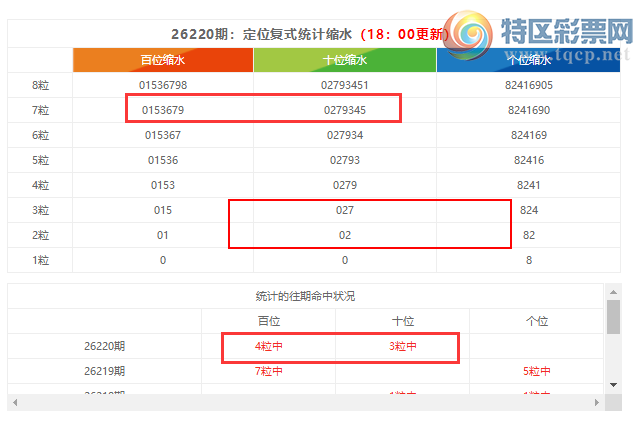643x437 pixels.
Task: Click the red 3粒中 result
Action: [403, 346]
